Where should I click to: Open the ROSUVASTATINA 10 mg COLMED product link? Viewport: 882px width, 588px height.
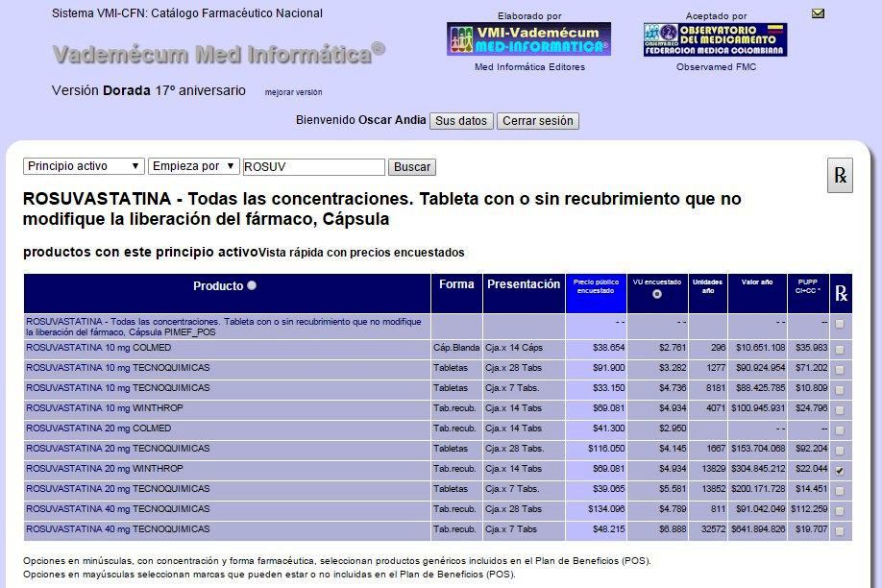[98, 348]
